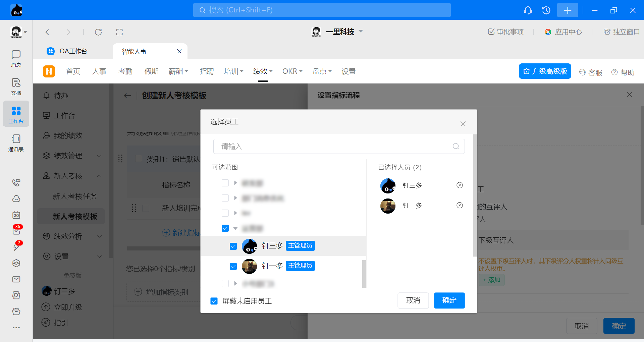
Task: Click 确定 in the 选择员工 dialog
Action: [x=449, y=300]
